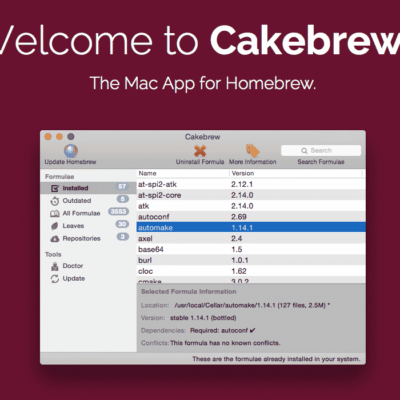Click the Leaves count badge 30
This screenshot has height=400, width=400.
[122, 224]
